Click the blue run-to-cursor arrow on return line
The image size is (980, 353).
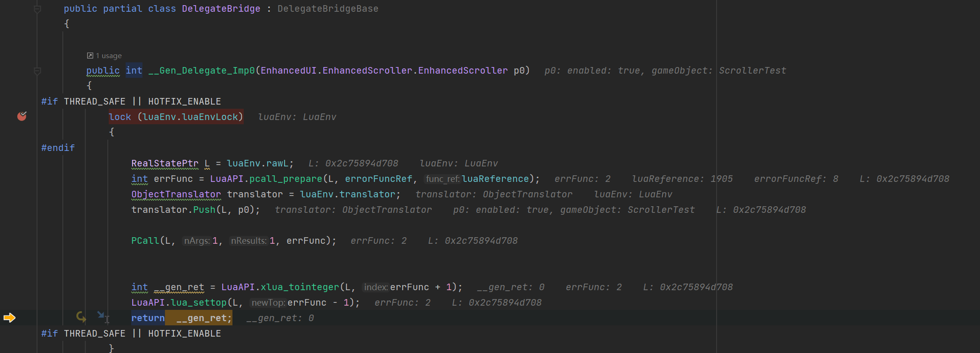pos(101,315)
